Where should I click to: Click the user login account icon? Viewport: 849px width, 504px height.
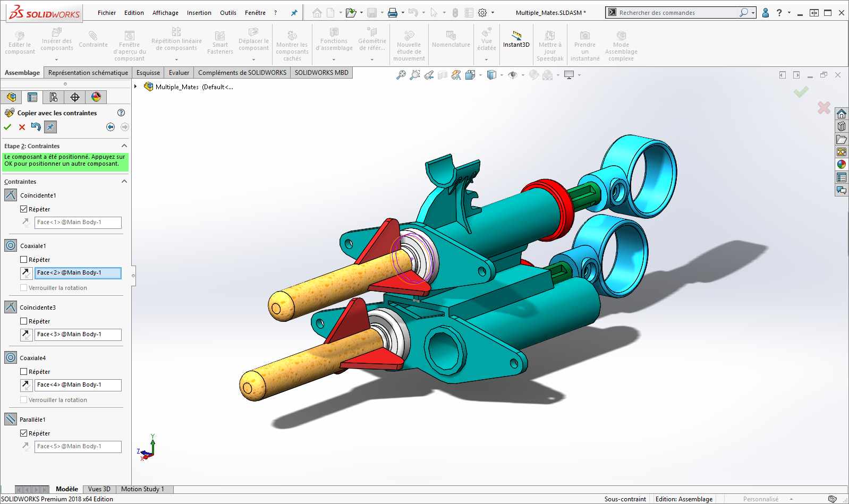766,13
